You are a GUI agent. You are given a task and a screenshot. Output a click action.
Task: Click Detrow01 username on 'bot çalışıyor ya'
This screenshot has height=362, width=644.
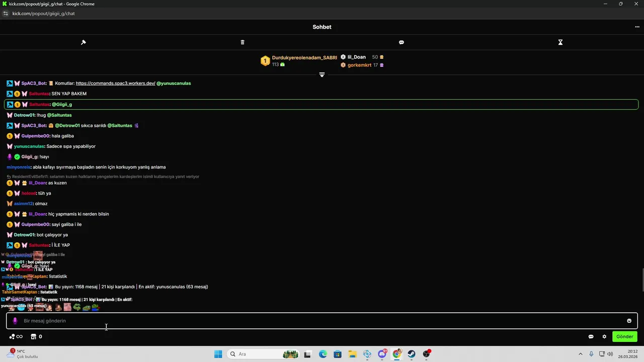click(x=24, y=235)
